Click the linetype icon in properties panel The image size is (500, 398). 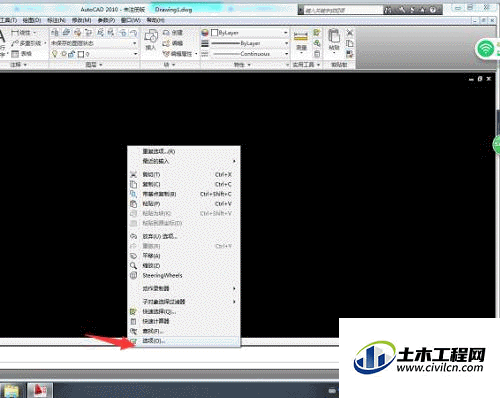point(205,54)
